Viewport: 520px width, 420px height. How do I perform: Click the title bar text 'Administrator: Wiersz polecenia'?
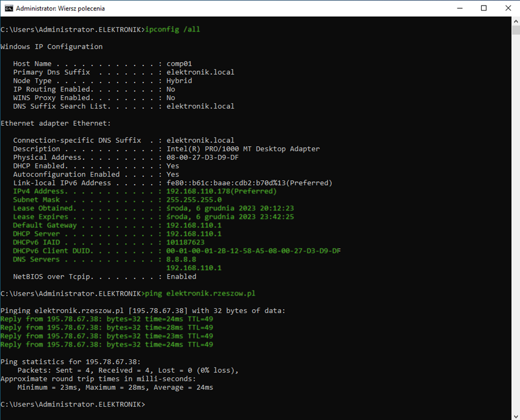coord(60,9)
